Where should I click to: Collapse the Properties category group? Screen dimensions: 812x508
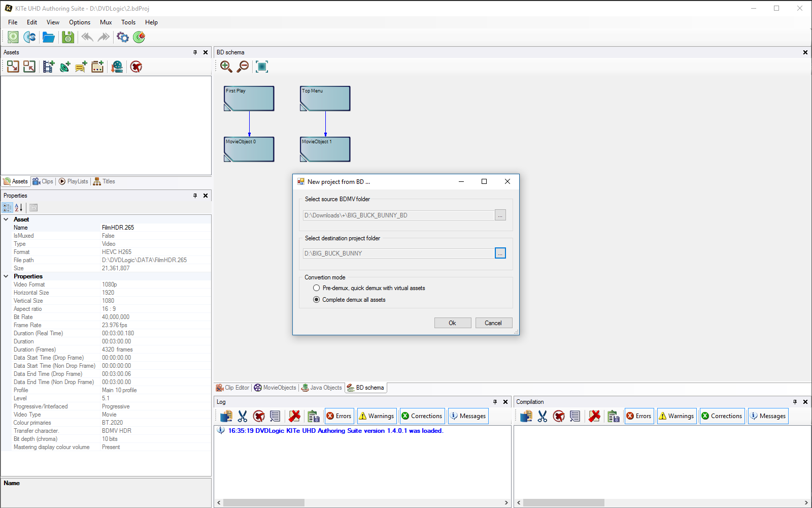pyautogui.click(x=6, y=276)
